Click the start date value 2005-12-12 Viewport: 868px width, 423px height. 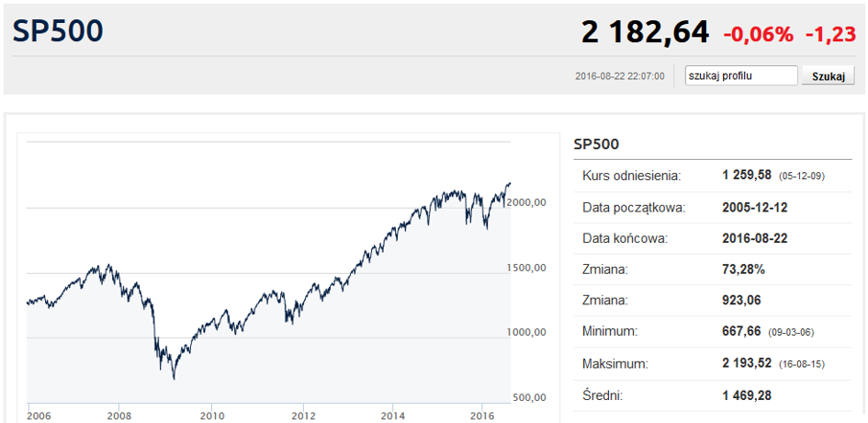pyautogui.click(x=755, y=207)
